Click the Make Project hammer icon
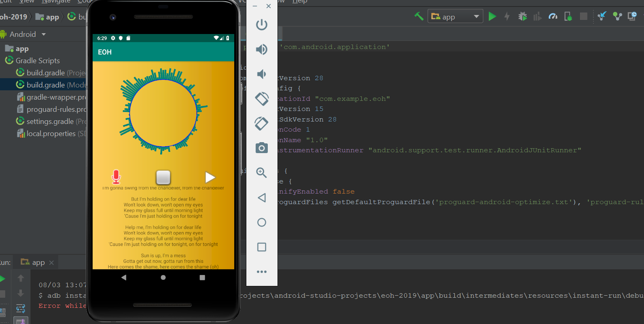The image size is (644, 324). (x=419, y=17)
